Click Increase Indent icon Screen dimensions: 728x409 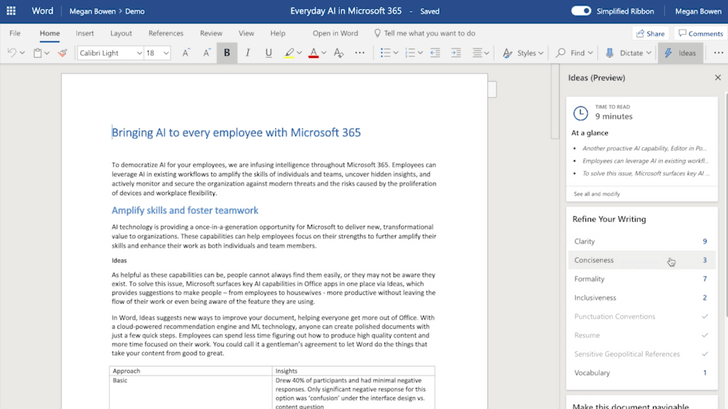pyautogui.click(x=456, y=53)
